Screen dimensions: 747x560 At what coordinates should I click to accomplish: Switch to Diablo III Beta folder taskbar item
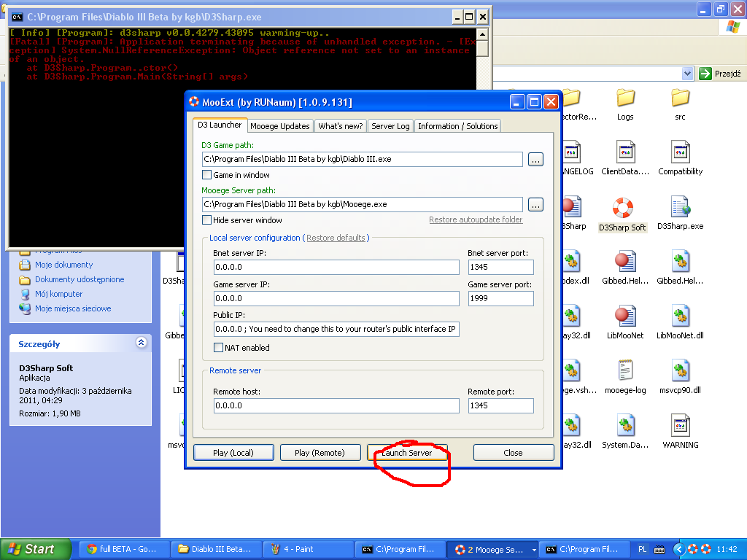(x=217, y=549)
